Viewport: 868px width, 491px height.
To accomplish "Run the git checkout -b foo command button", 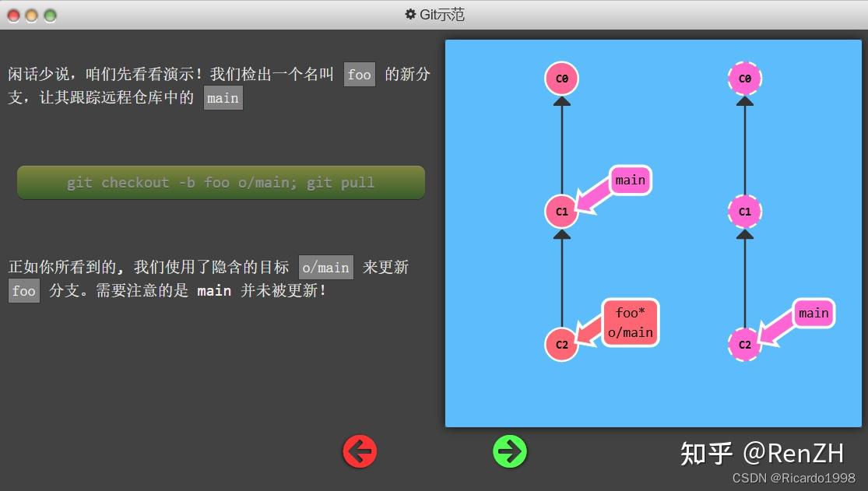I will [x=221, y=181].
